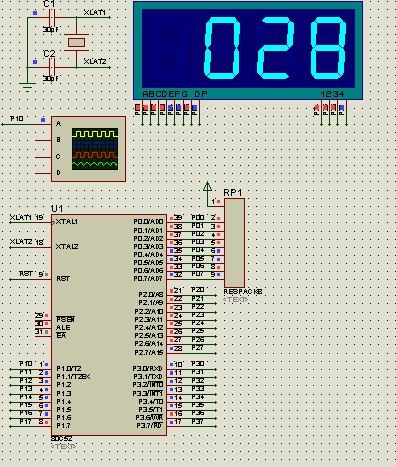Viewport: 396px width, 467px height.
Task: Click the P3.7/RD pin label
Action: tap(149, 426)
